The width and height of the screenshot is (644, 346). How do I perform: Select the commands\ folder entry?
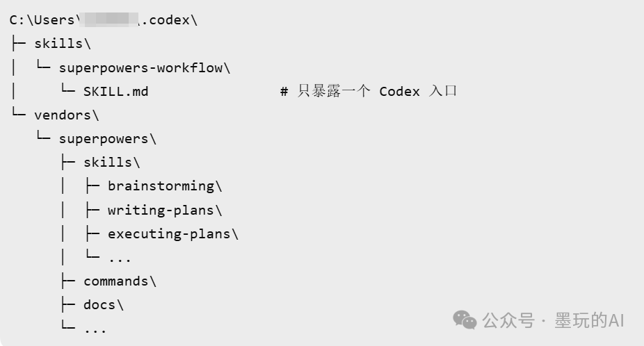[120, 281]
